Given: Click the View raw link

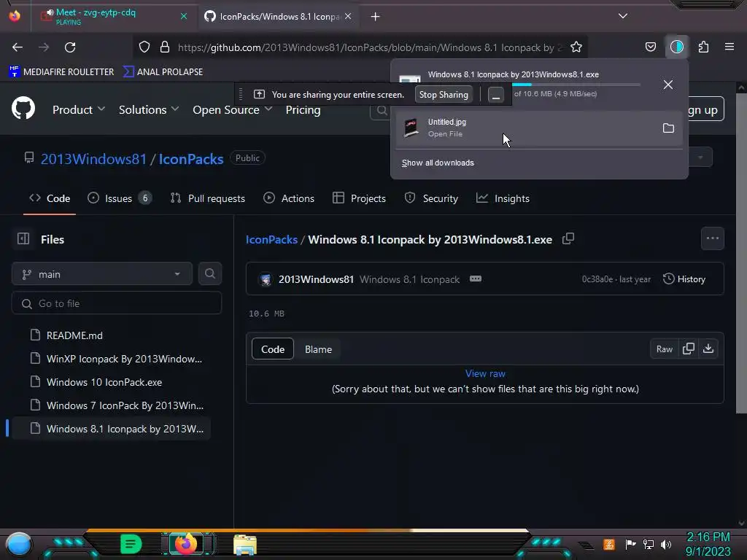Looking at the screenshot, I should [x=485, y=373].
